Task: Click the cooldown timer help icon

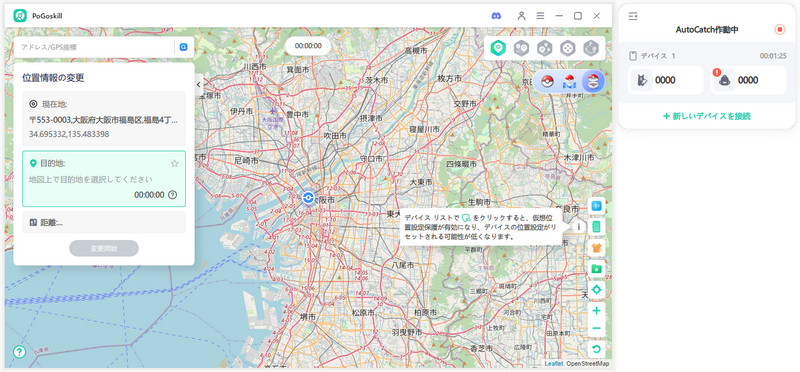Action: [172, 195]
